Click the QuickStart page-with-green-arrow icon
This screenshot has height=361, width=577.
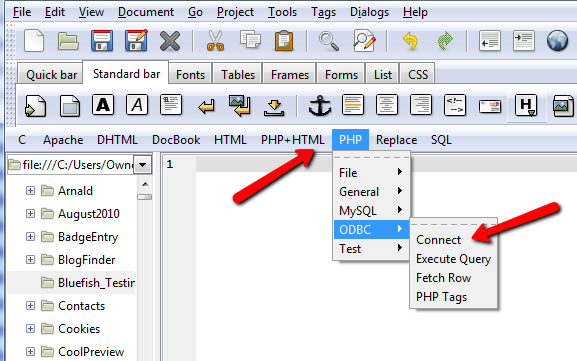click(x=36, y=106)
